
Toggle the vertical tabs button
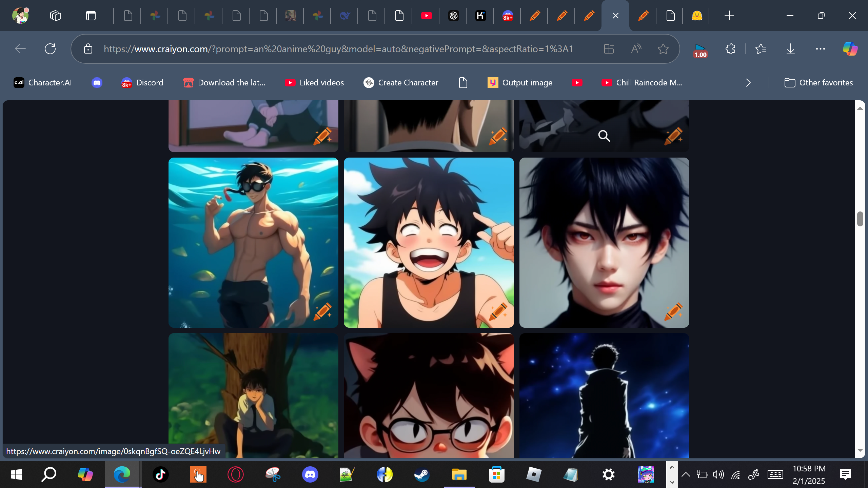pyautogui.click(x=91, y=16)
